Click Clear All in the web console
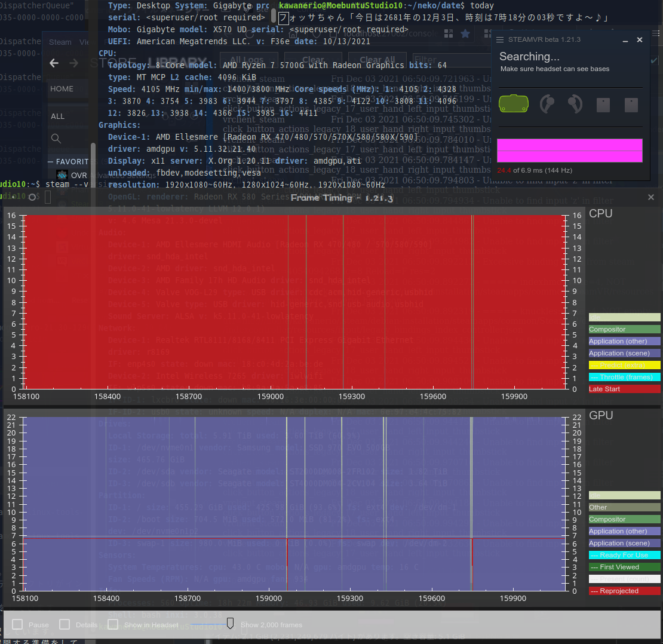Image resolution: width=663 pixels, height=644 pixels. pyautogui.click(x=377, y=60)
